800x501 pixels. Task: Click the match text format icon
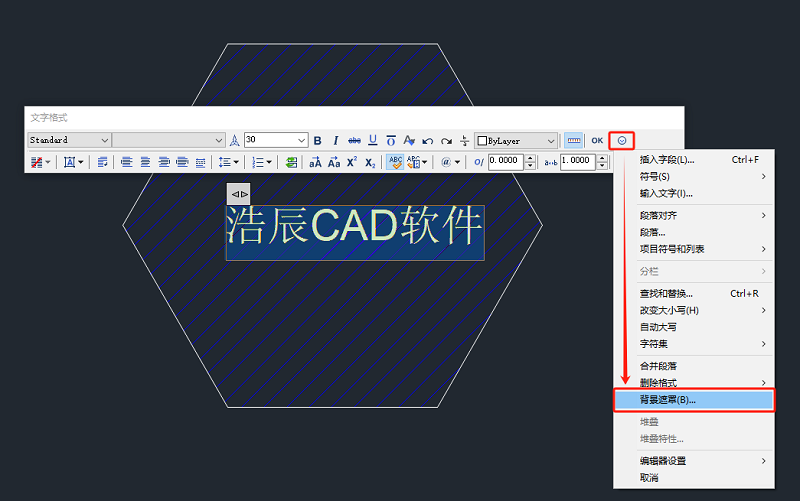[409, 140]
